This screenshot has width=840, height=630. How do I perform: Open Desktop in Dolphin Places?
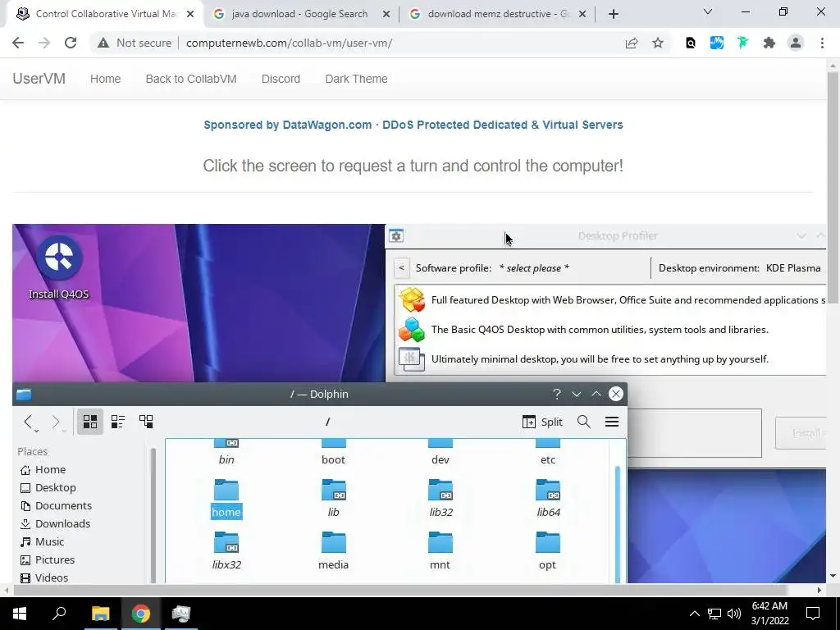48,488
